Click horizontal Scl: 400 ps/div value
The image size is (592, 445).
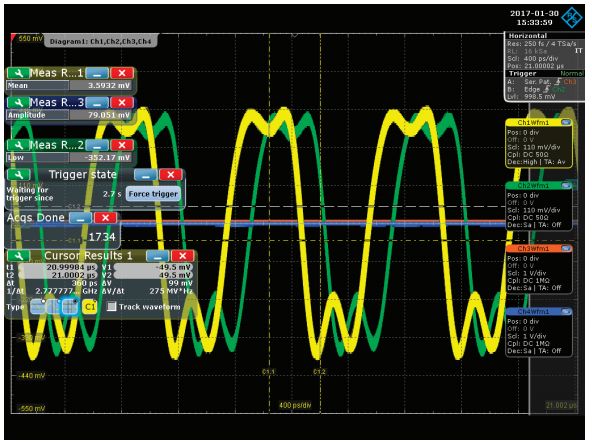[x=532, y=59]
